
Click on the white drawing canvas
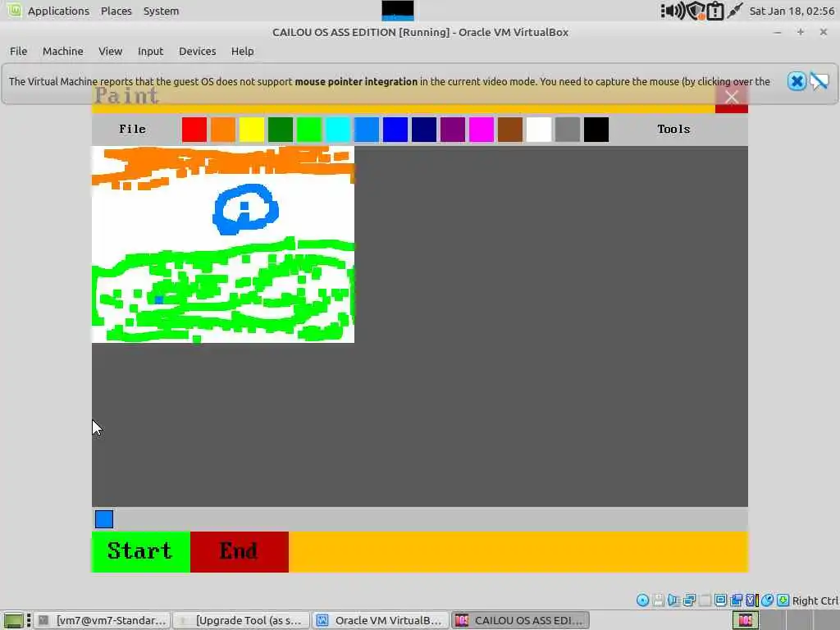coord(223,244)
